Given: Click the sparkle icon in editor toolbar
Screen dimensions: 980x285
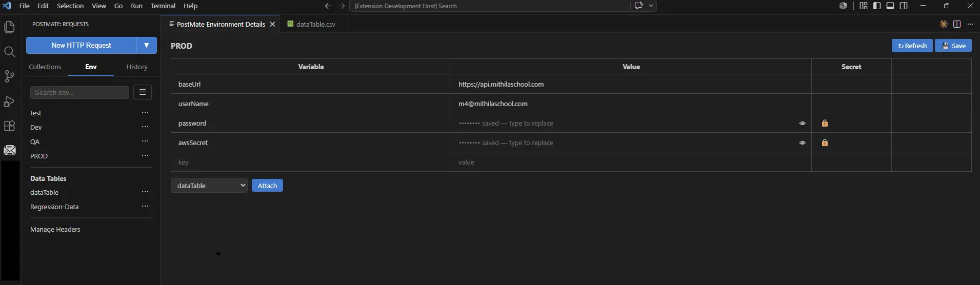Looking at the screenshot, I should [943, 24].
